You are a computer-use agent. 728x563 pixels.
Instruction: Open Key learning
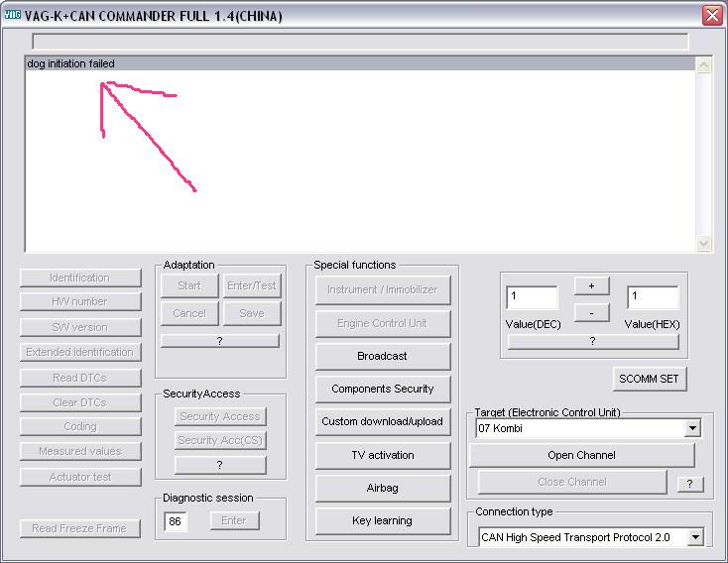[x=383, y=520]
